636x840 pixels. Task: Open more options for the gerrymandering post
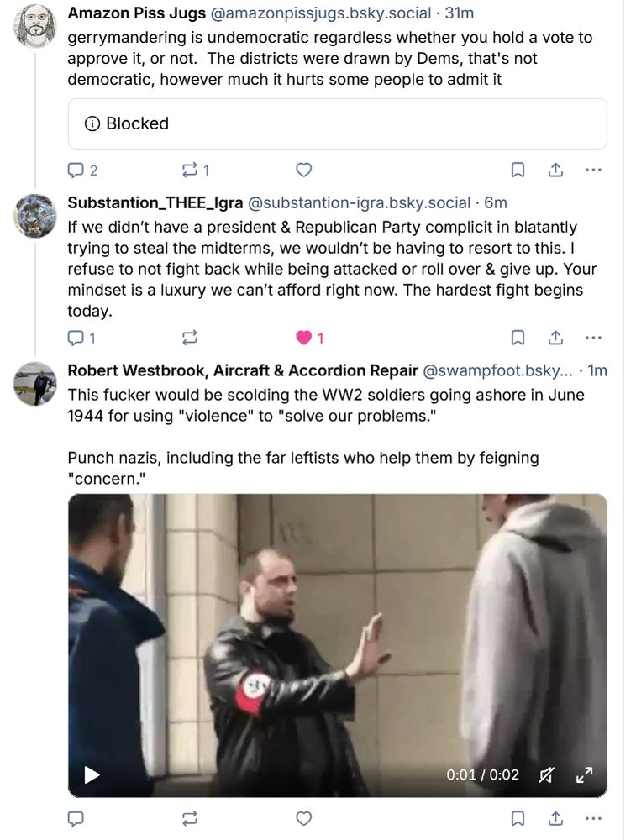593,170
